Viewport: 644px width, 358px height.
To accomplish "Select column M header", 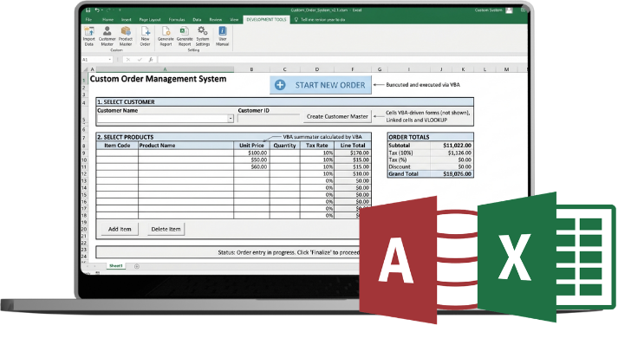I will (506, 69).
